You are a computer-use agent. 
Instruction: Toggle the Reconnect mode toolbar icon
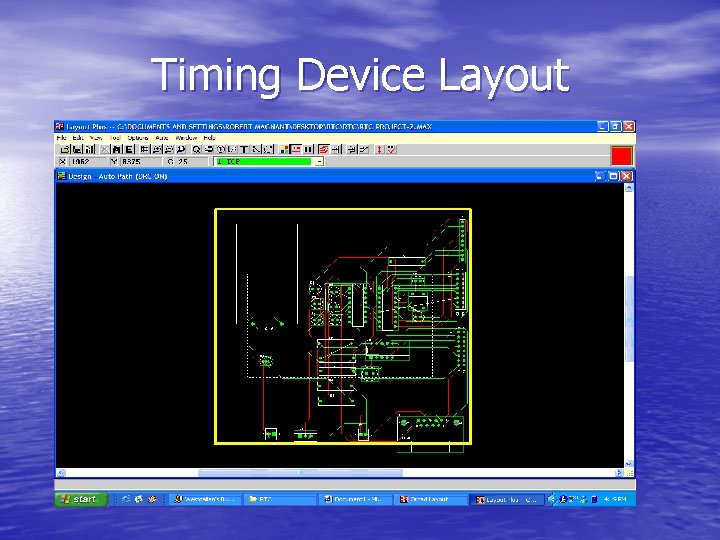(x=309, y=149)
